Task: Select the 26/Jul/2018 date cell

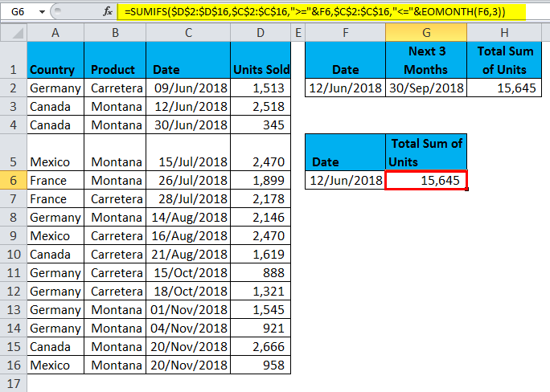Action: pos(188,180)
